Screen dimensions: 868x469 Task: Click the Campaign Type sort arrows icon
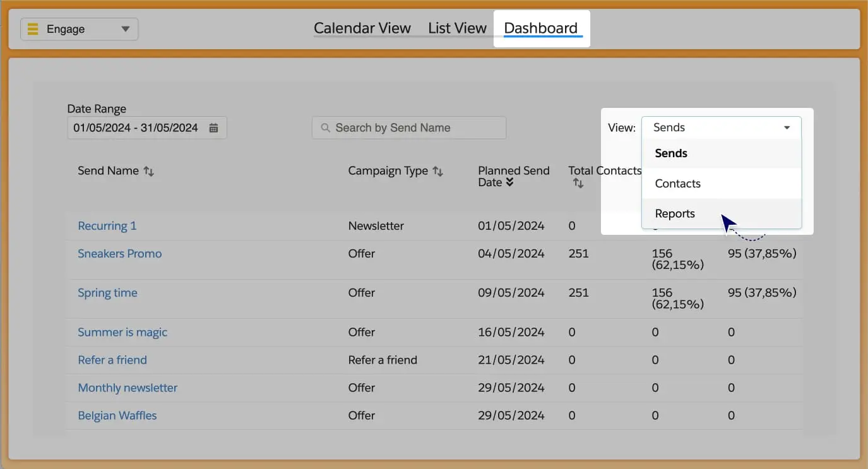coord(437,171)
